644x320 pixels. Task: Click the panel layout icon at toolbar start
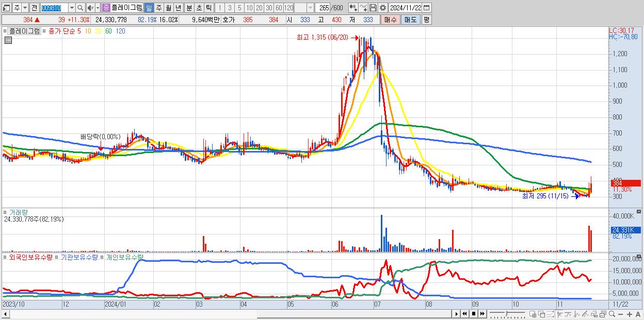tap(7, 8)
